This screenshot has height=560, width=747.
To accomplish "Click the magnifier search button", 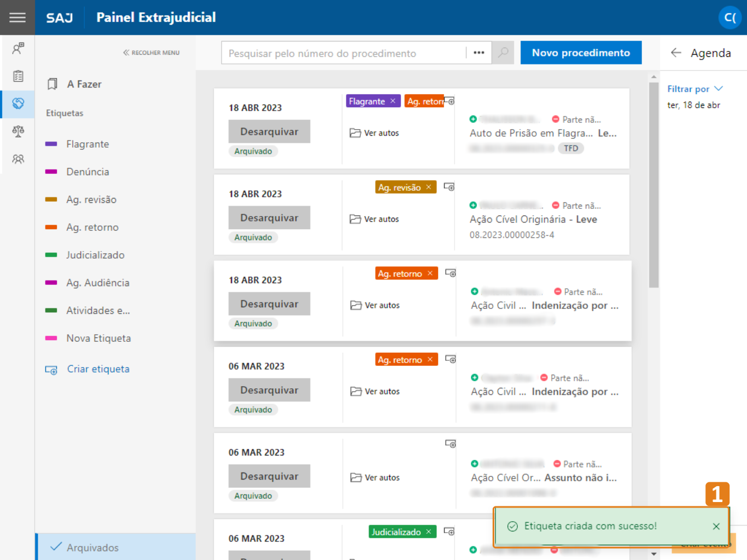I will [503, 53].
